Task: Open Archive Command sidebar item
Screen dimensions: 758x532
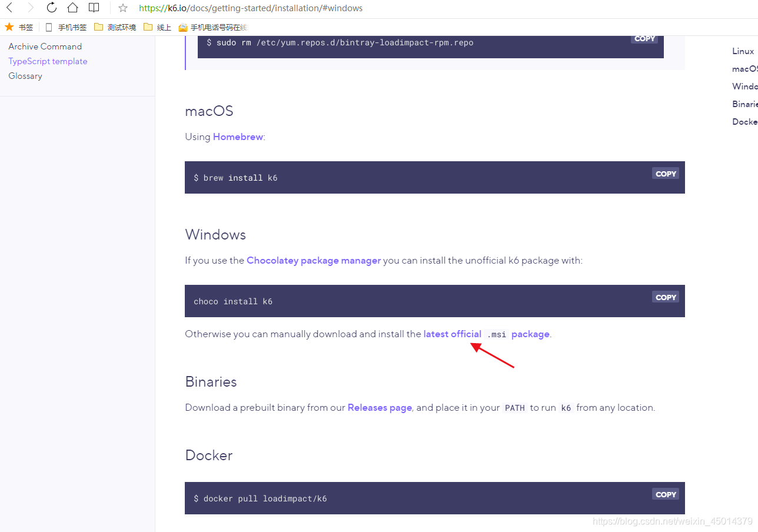Action: (x=45, y=46)
